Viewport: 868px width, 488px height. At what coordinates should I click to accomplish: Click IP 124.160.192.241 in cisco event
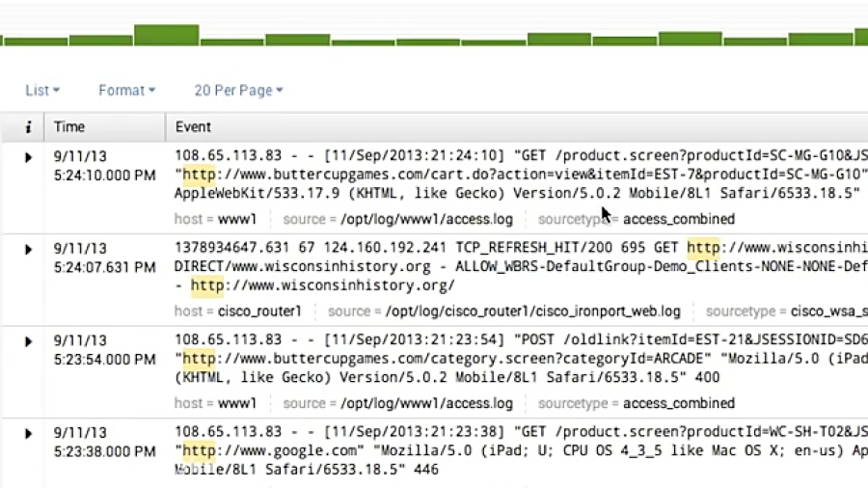(385, 247)
